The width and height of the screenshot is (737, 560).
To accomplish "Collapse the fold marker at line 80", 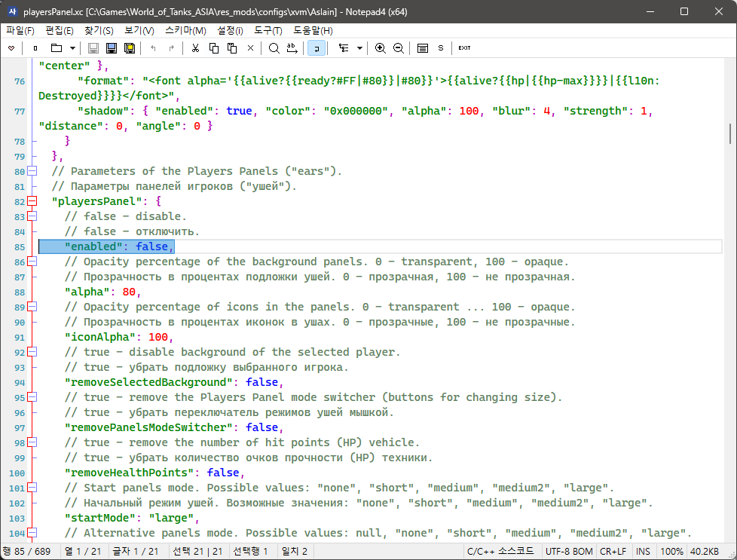I will pyautogui.click(x=32, y=171).
